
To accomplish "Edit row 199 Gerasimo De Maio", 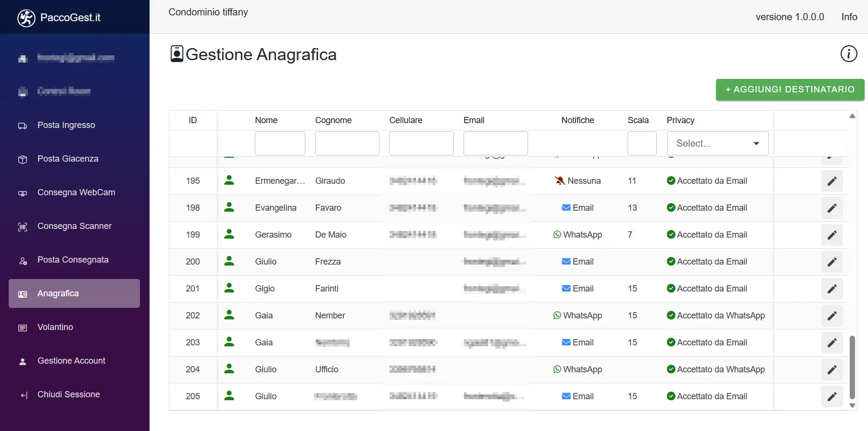I will (831, 235).
